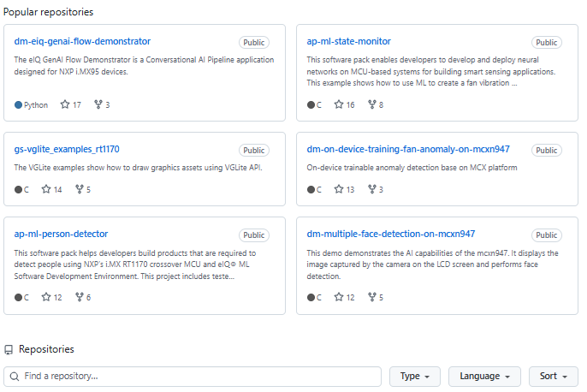Click the Repositories section icon

coord(9,349)
